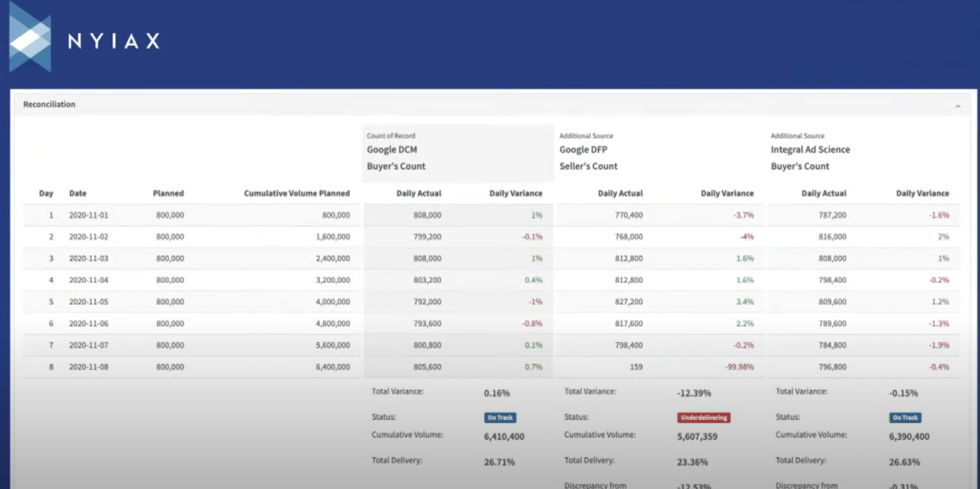Click Google DCM daily actual 792,000
The image size is (980, 489).
click(427, 302)
